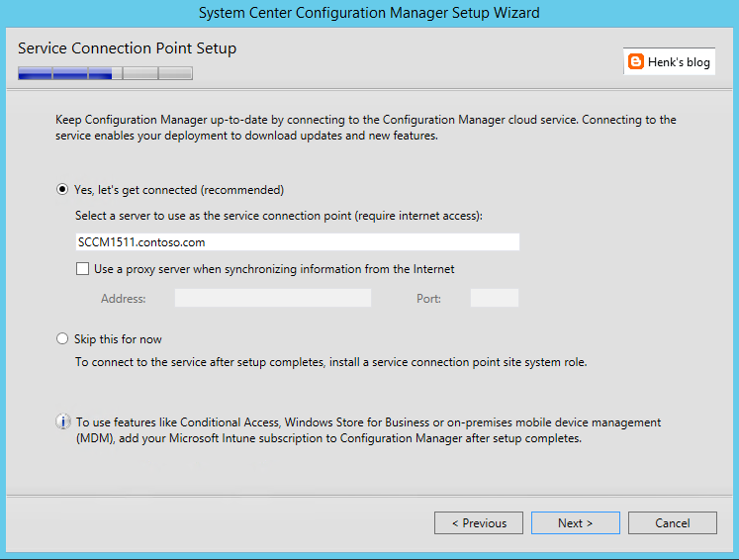This screenshot has width=739, height=560.
Task: Click the Microsoft Intune subscription info text
Action: (369, 430)
